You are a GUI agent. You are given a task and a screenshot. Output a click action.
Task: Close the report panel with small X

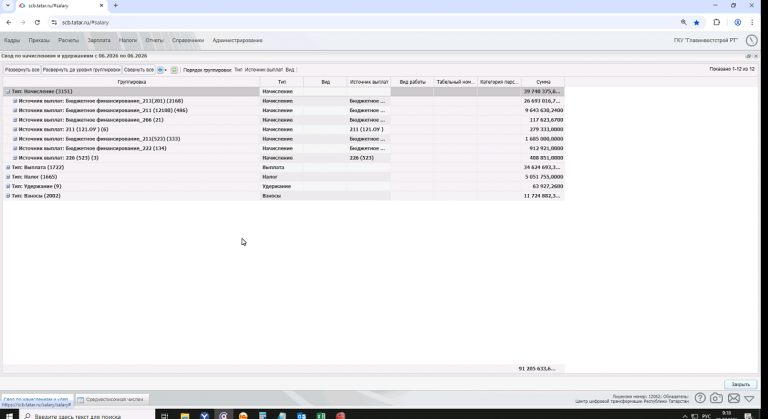[756, 56]
